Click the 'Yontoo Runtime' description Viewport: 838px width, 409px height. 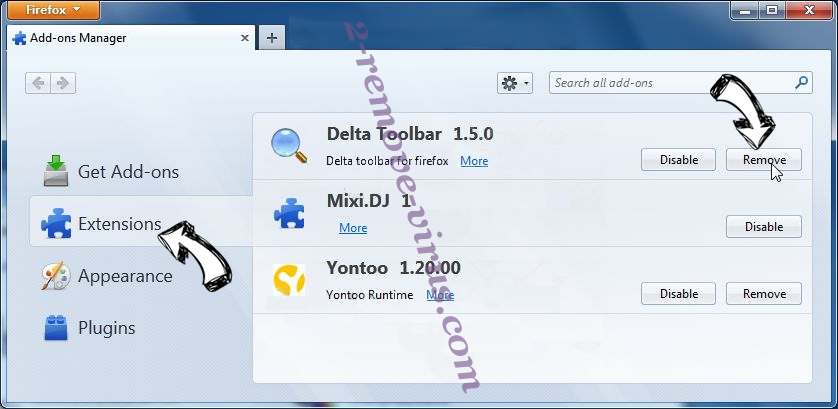pos(369,295)
